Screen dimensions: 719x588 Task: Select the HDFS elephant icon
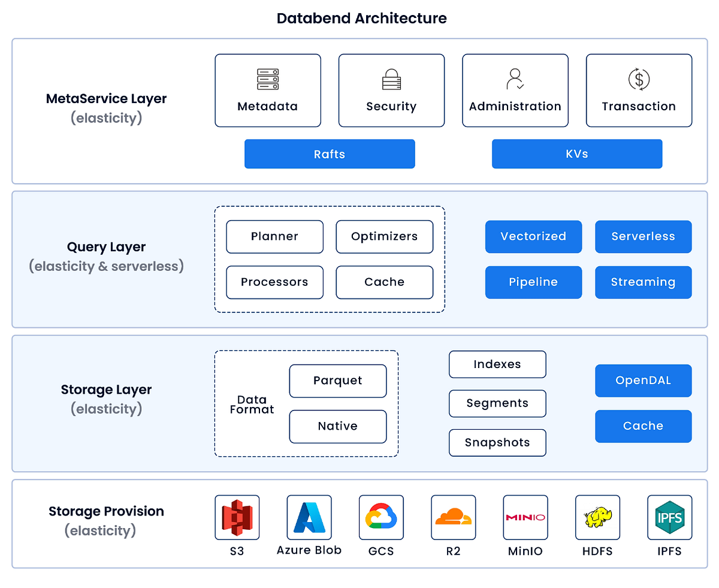point(597,517)
